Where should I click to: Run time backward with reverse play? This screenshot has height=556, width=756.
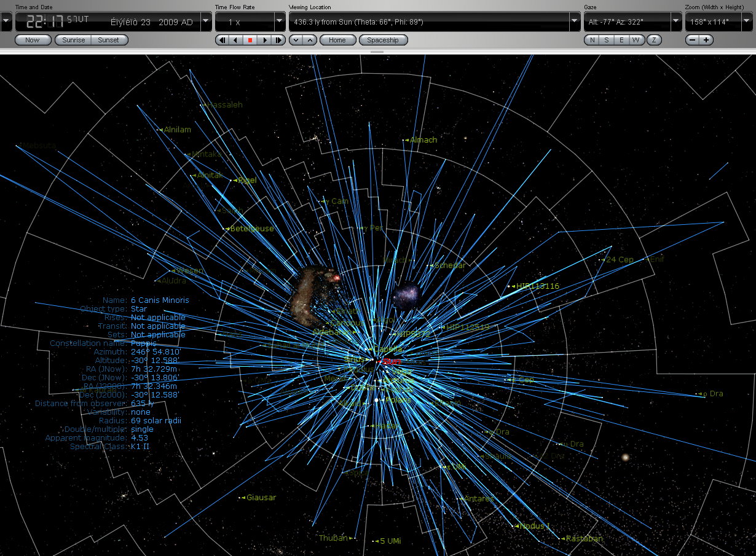click(x=235, y=40)
